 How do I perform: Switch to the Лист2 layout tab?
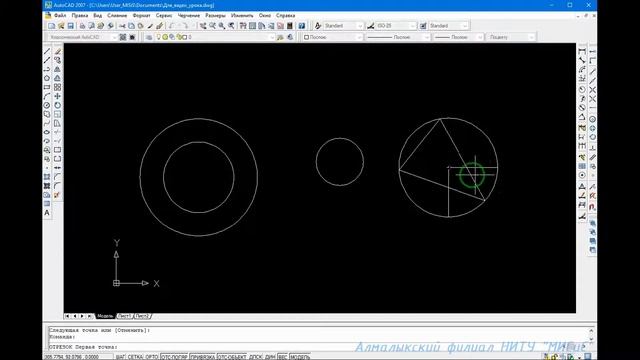tap(142, 316)
